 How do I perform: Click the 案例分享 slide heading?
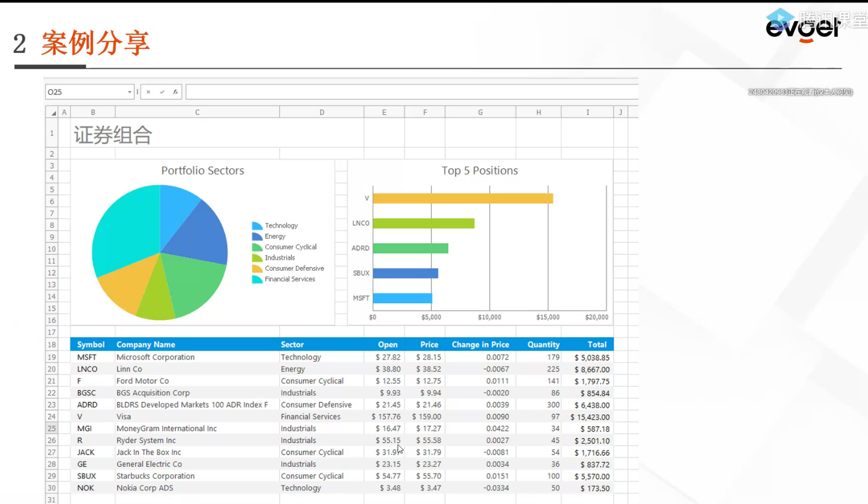click(96, 43)
